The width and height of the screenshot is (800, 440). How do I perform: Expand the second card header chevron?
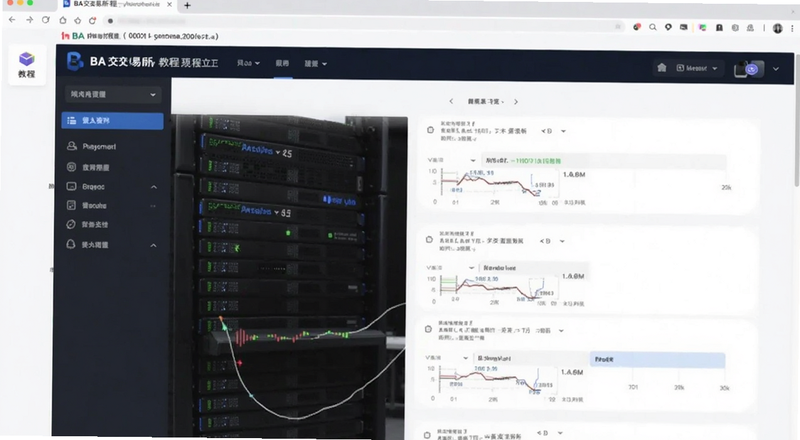[x=562, y=241]
